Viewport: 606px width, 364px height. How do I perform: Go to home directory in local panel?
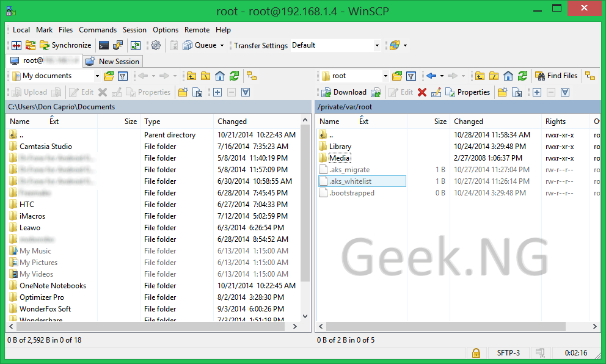point(220,76)
